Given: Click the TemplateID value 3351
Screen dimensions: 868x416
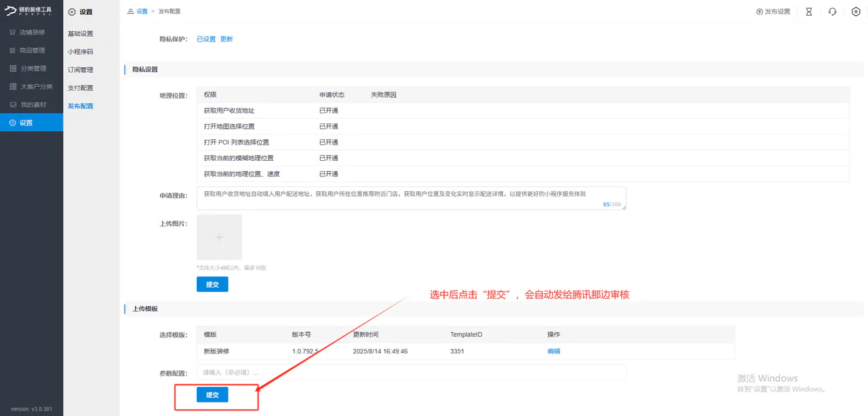Looking at the screenshot, I should coord(457,352).
